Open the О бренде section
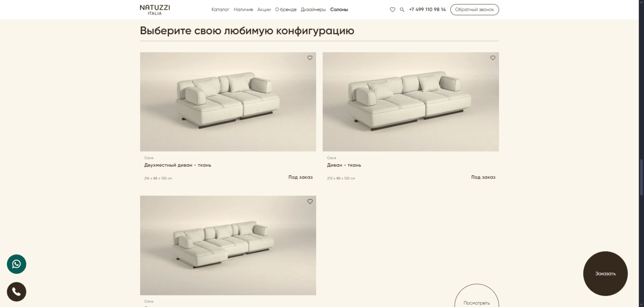The image size is (644, 307). [286, 10]
